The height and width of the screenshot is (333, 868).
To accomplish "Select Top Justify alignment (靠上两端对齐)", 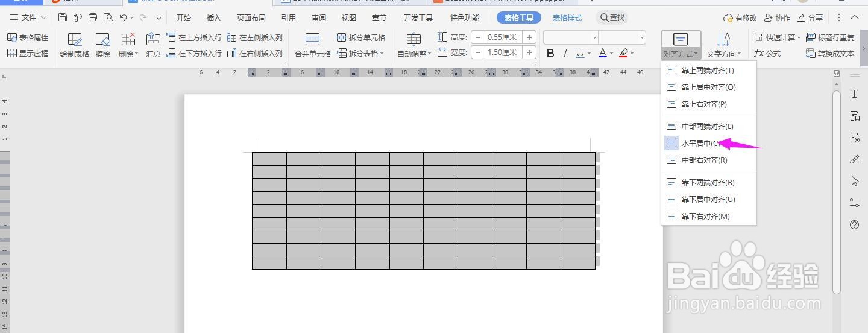I will point(708,70).
